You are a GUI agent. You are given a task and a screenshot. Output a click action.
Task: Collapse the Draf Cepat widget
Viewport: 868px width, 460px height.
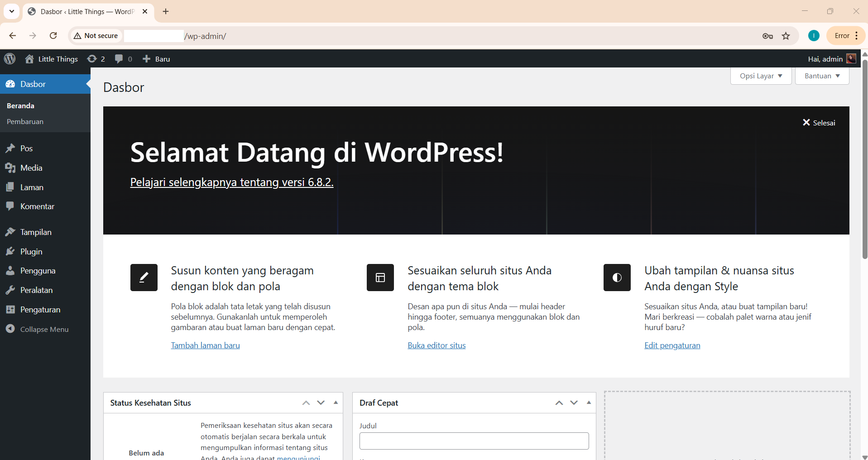[588, 402]
